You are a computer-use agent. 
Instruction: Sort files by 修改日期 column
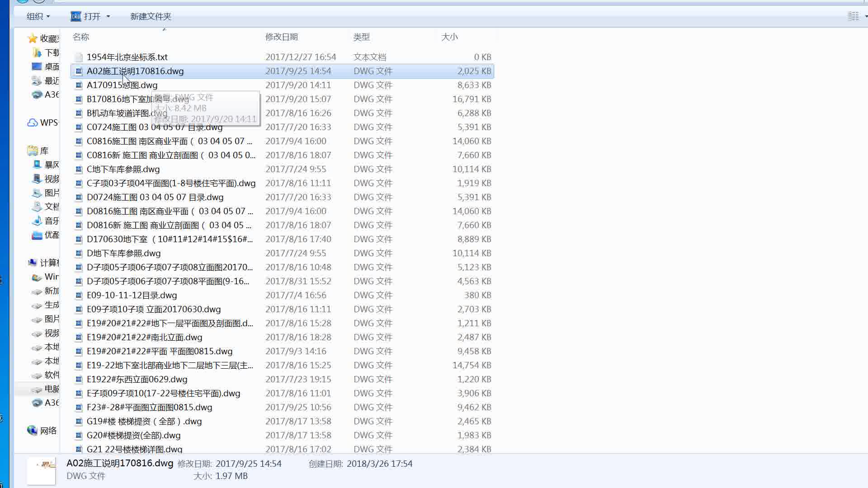pos(282,37)
